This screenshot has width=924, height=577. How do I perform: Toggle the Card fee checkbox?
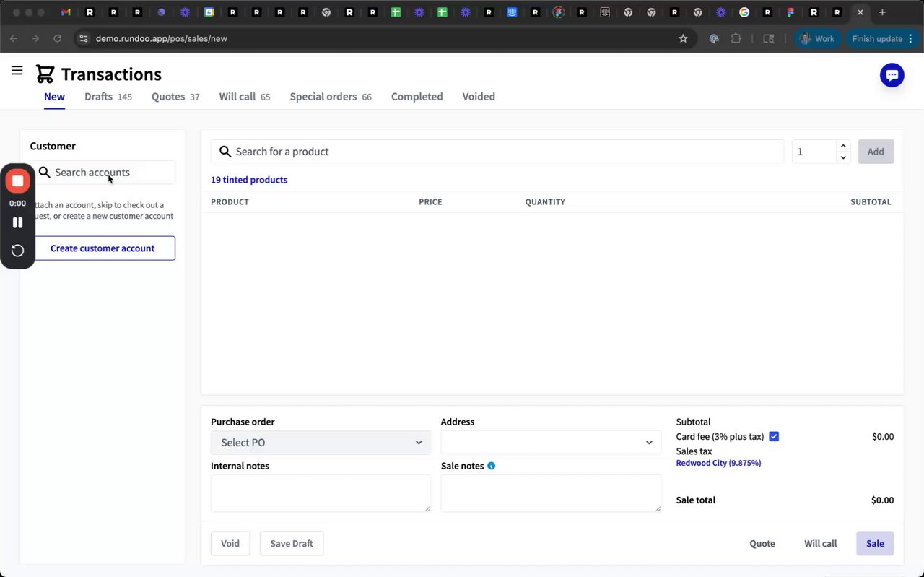click(774, 436)
